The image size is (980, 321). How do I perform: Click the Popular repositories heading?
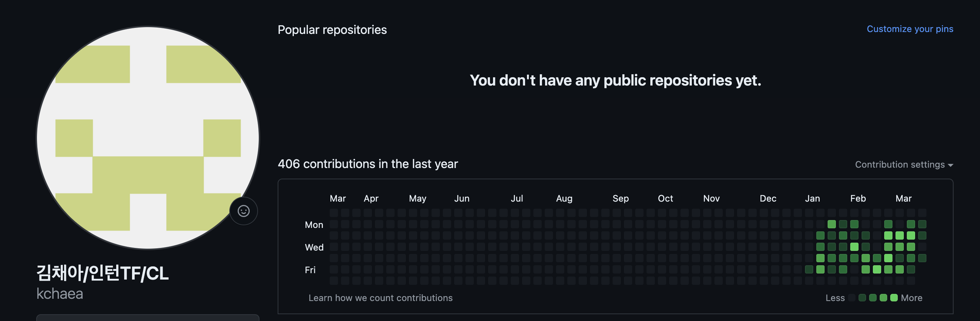click(x=332, y=30)
